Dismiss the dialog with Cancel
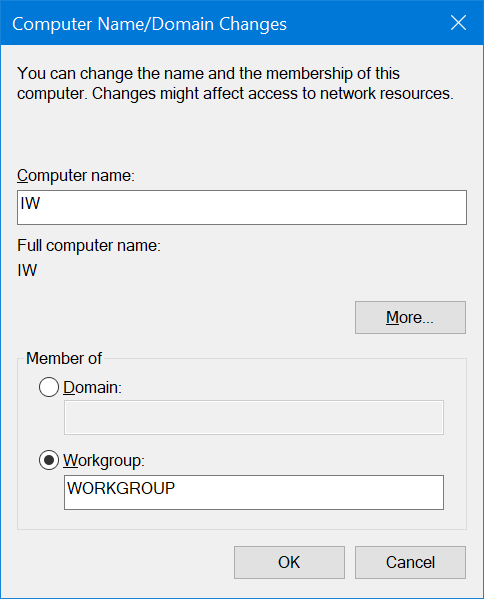The width and height of the screenshot is (484, 599). (410, 562)
